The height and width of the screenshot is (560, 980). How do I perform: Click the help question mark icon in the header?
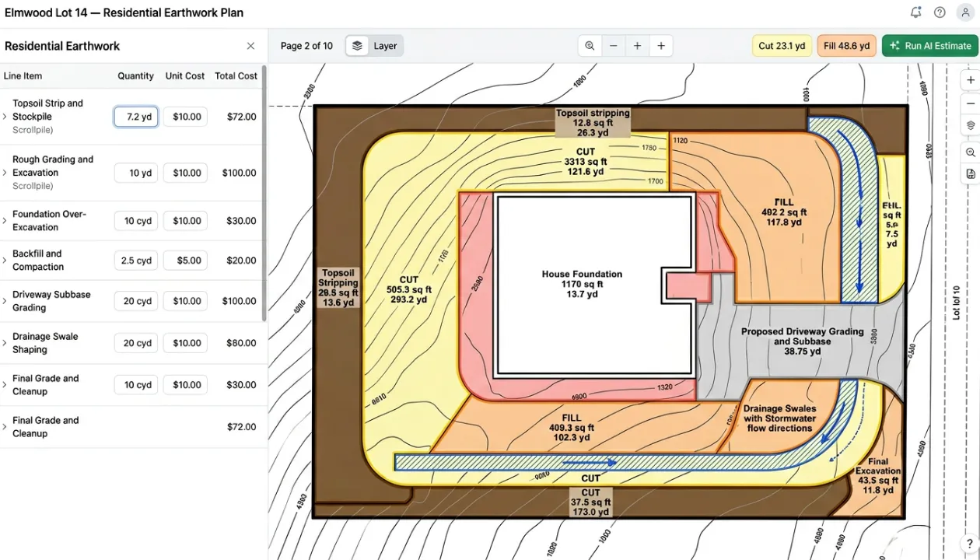coord(939,12)
